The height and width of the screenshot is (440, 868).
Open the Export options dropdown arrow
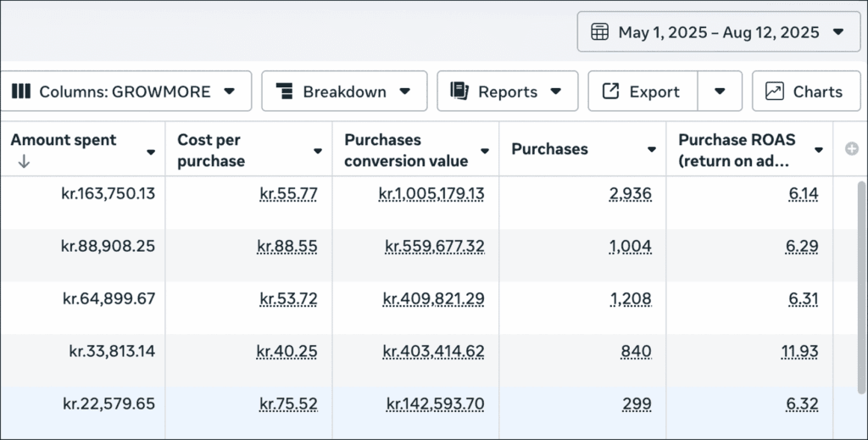(720, 92)
